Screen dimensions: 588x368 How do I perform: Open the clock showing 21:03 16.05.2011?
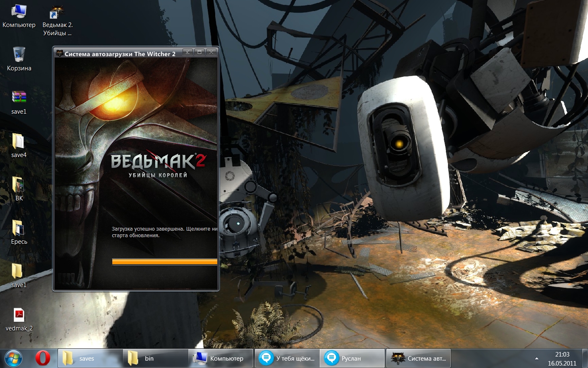pos(562,359)
